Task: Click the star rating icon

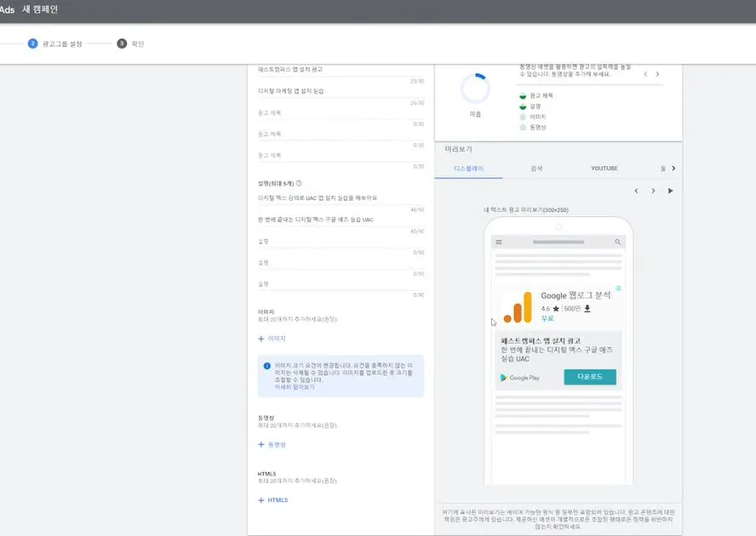Action: tap(556, 309)
